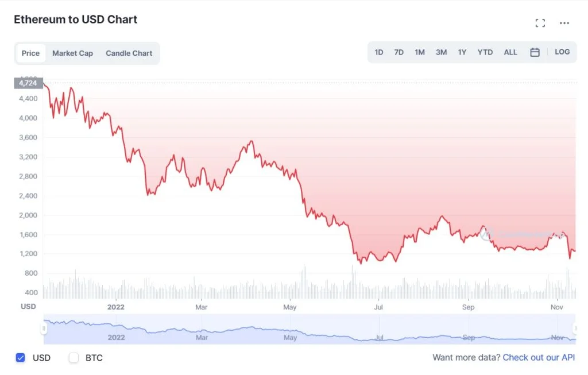Open the calendar date picker
Viewport: 588px width, 375px height.
[535, 52]
